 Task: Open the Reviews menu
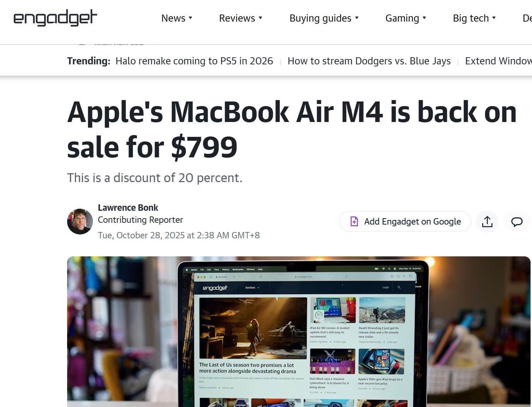click(237, 18)
